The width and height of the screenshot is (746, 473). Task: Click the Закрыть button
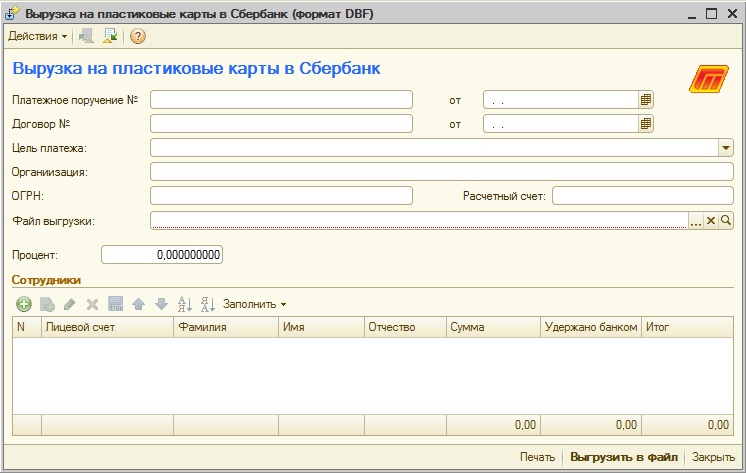pyautogui.click(x=714, y=457)
